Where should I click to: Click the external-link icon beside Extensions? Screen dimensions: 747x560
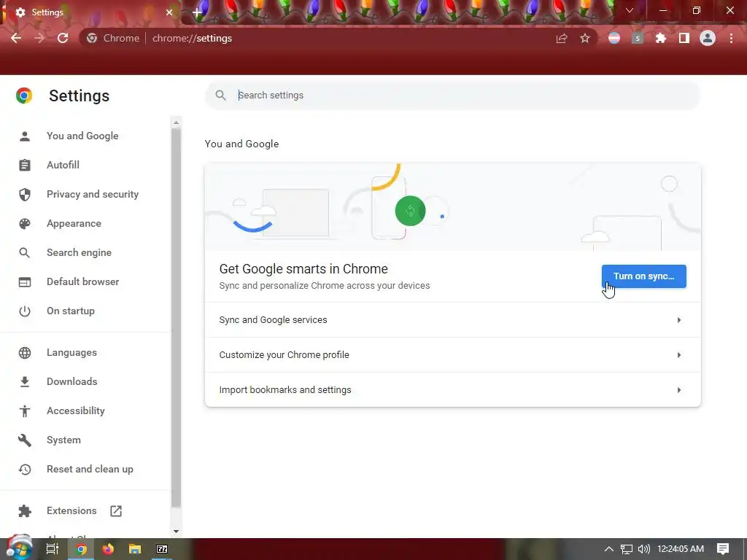point(116,511)
